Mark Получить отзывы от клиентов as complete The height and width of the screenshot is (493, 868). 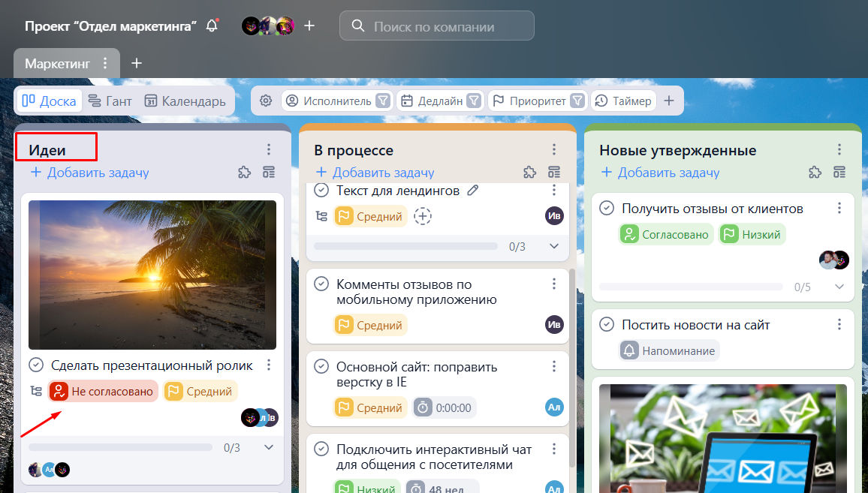click(607, 209)
